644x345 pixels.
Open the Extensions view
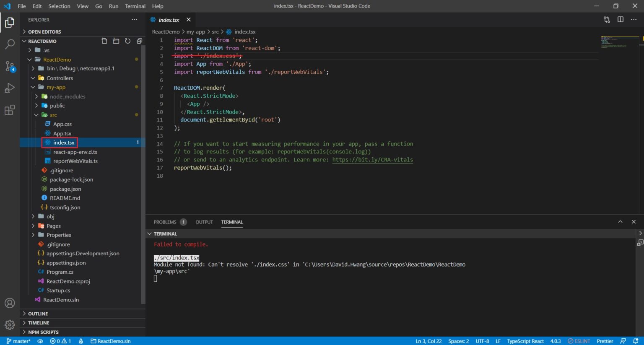point(10,110)
